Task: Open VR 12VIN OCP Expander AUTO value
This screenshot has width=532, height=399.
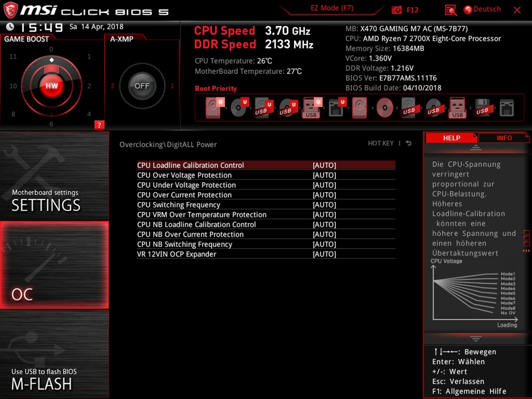Action: 325,254
